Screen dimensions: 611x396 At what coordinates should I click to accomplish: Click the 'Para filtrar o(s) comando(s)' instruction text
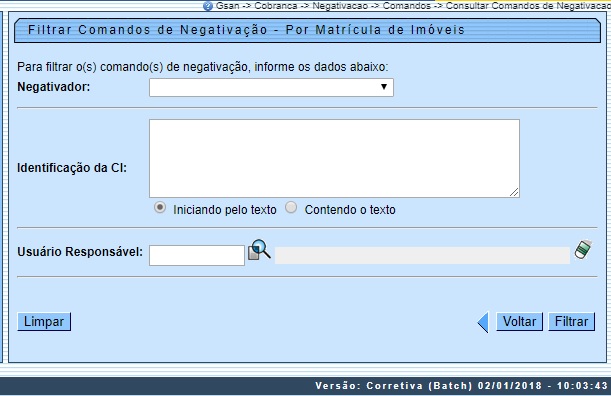tap(203, 67)
